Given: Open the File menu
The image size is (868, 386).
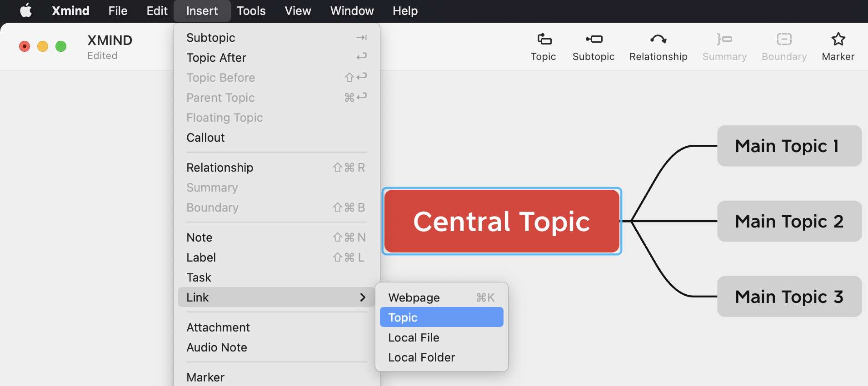Looking at the screenshot, I should coord(118,10).
